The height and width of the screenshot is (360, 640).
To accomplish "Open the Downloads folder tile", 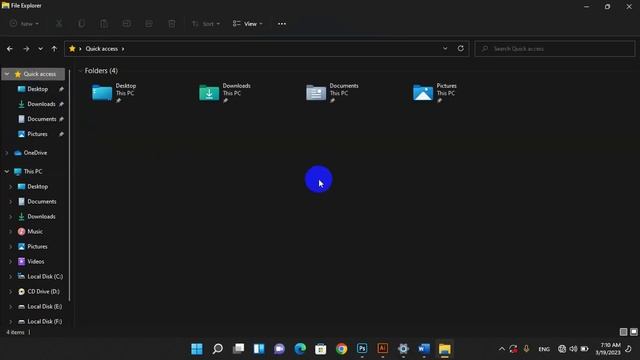I will 225,93.
